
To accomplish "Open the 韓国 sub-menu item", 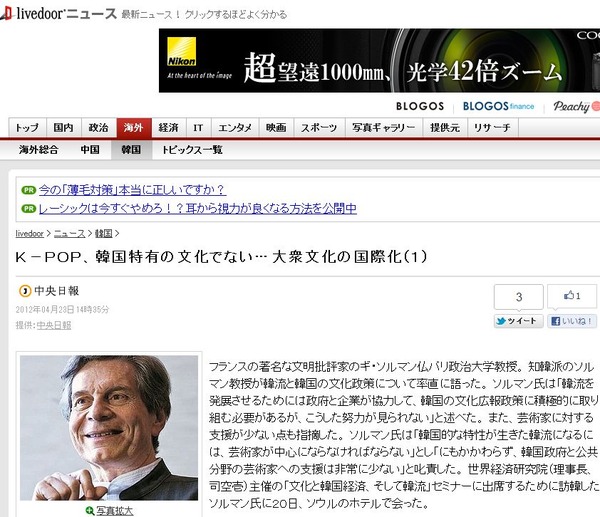I will coord(131,150).
